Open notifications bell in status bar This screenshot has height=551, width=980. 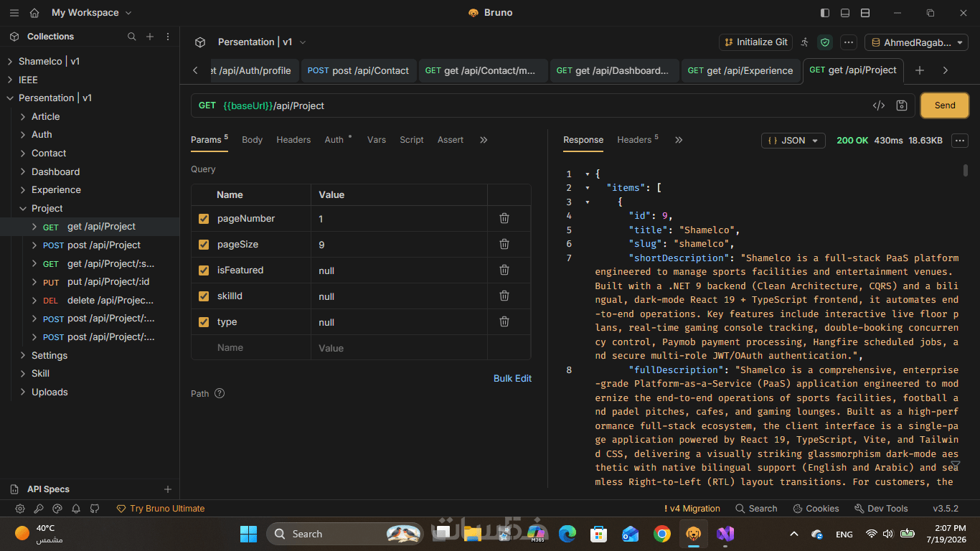click(x=76, y=509)
